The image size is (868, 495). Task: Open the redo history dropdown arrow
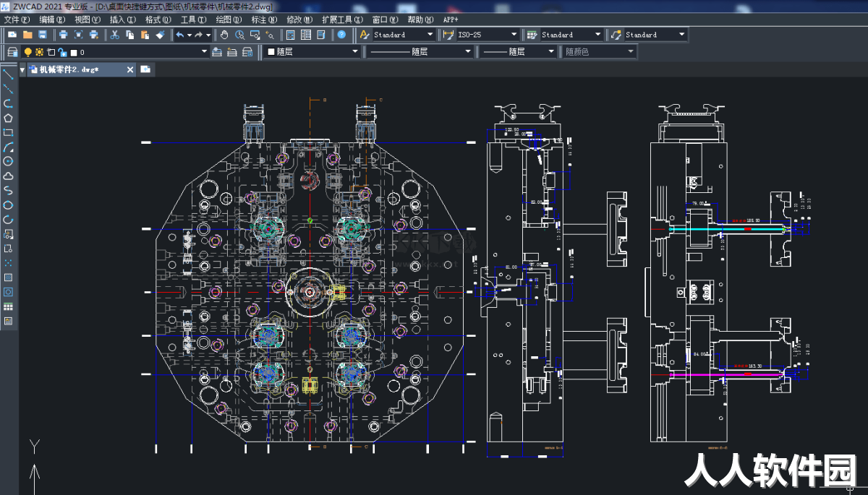pos(208,35)
